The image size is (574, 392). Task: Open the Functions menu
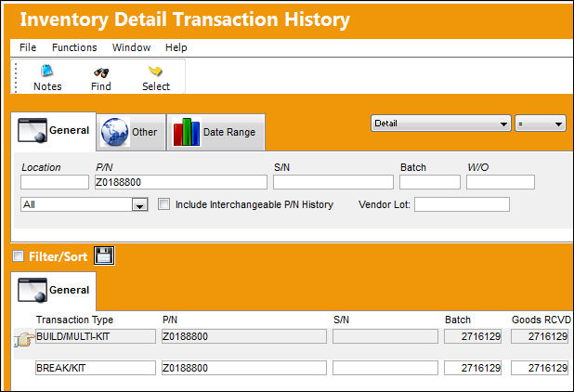(x=74, y=47)
